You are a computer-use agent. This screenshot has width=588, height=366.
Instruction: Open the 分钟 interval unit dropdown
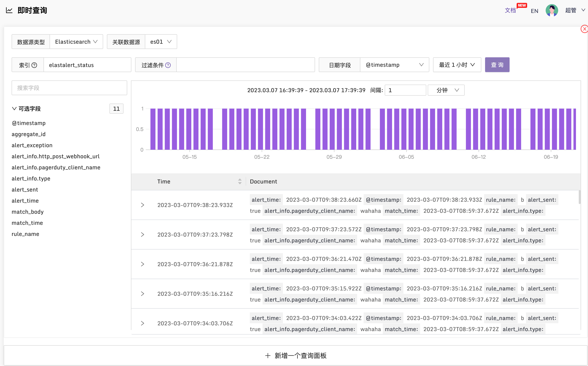(446, 90)
